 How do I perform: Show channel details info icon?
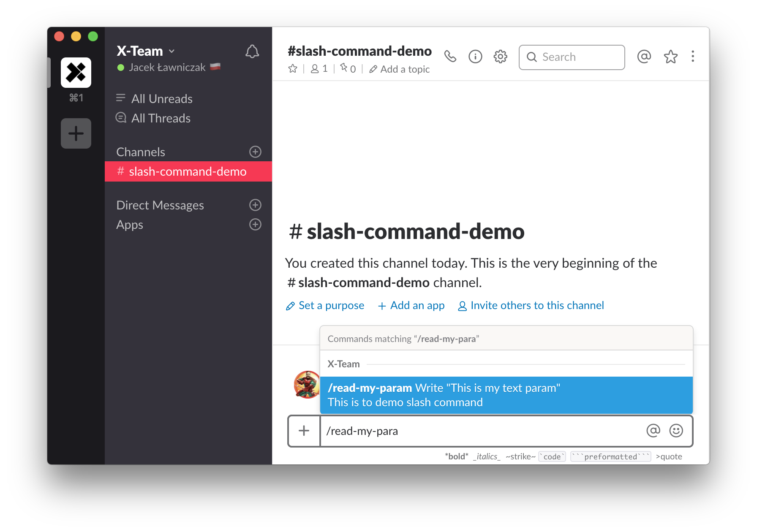click(x=475, y=57)
